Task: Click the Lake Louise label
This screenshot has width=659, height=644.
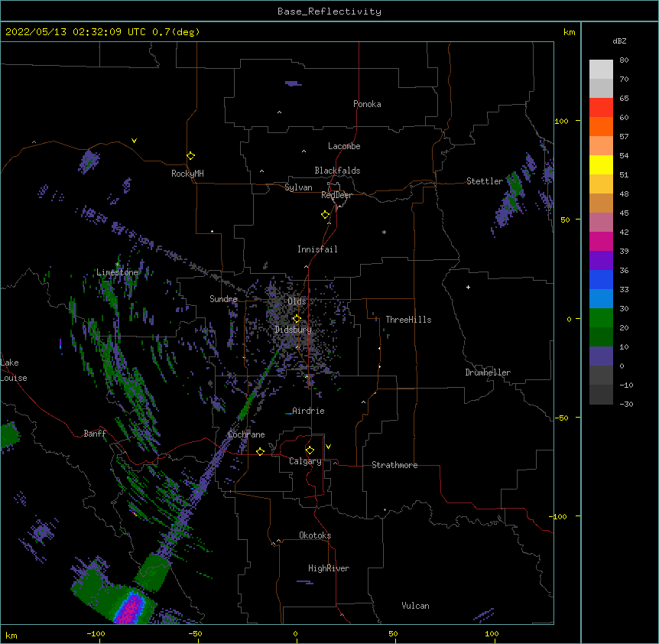Action: pyautogui.click(x=13, y=370)
